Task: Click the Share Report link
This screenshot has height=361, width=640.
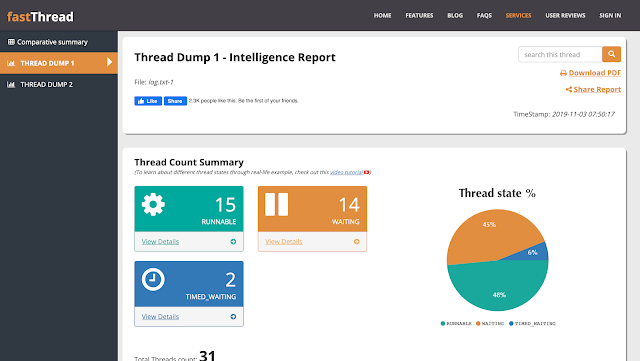Action: click(x=597, y=89)
